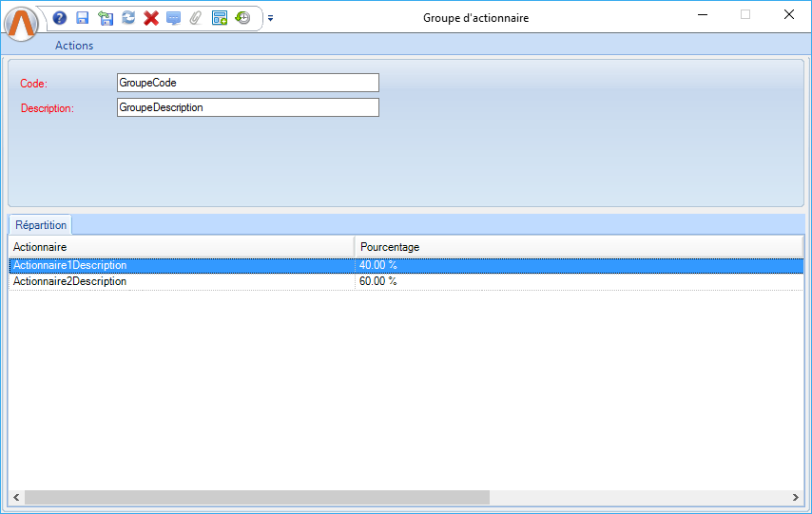Expand the quick access toolbar customize arrow
Image resolution: width=812 pixels, height=514 pixels.
(x=270, y=18)
